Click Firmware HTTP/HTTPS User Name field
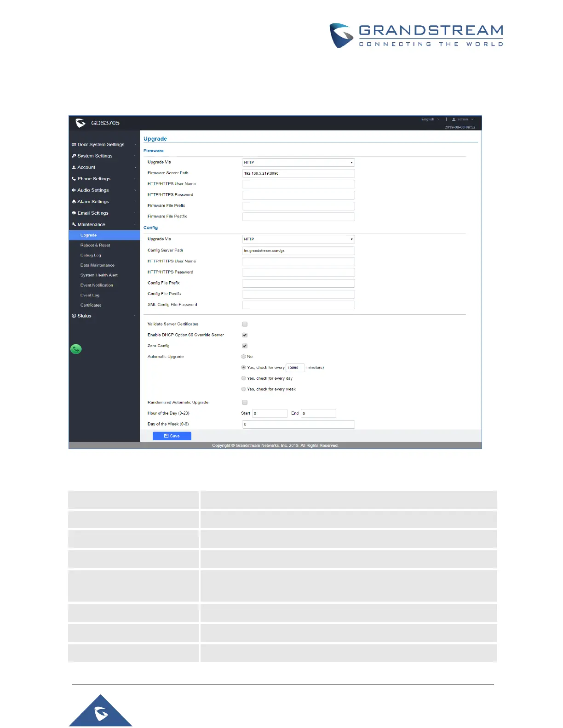Viewport: 563px width, 728px height. 299,184
